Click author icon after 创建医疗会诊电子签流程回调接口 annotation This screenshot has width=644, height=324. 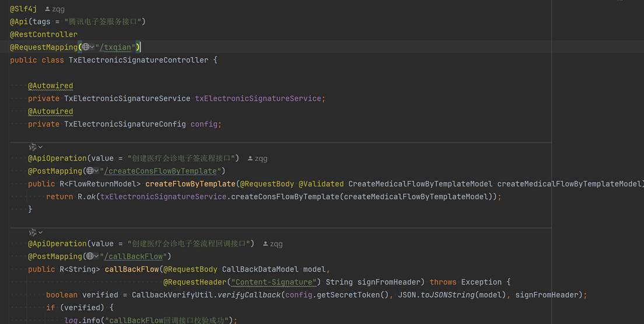266,244
